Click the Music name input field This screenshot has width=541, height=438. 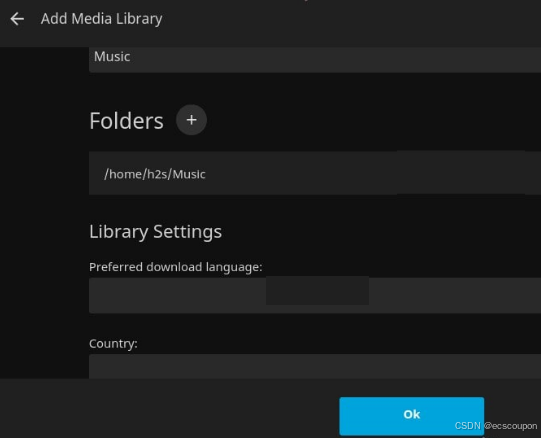[315, 59]
